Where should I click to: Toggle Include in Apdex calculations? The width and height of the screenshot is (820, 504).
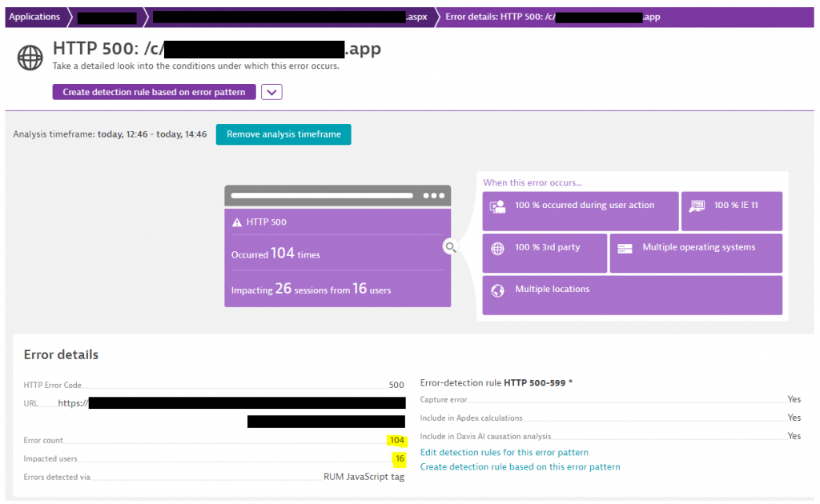(794, 418)
